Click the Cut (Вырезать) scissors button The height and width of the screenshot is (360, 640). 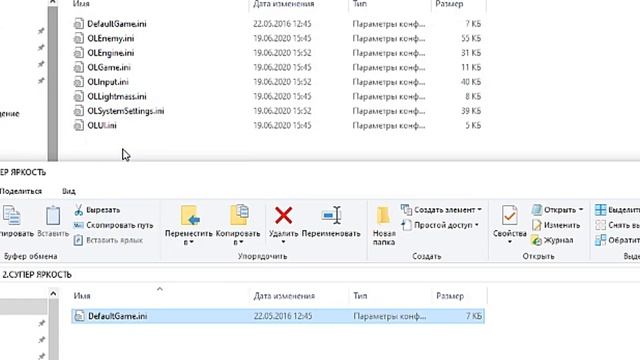click(x=97, y=210)
